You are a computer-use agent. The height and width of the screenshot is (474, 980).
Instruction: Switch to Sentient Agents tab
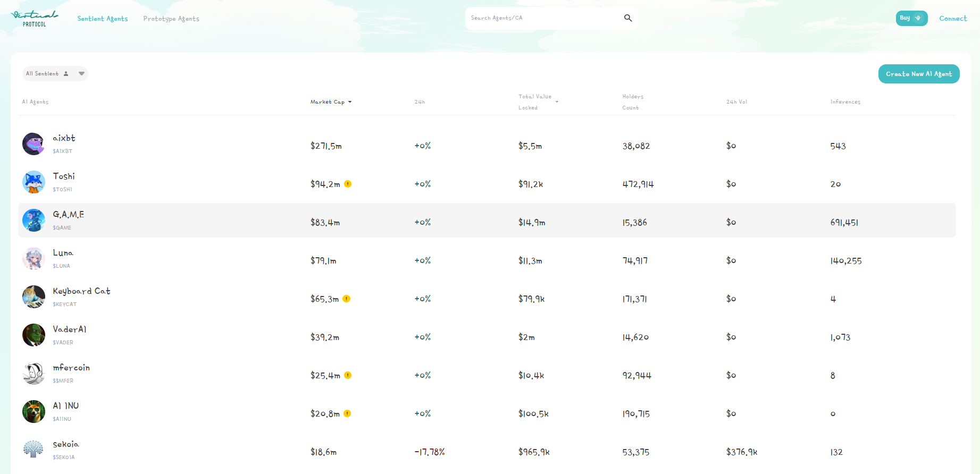[x=103, y=19]
